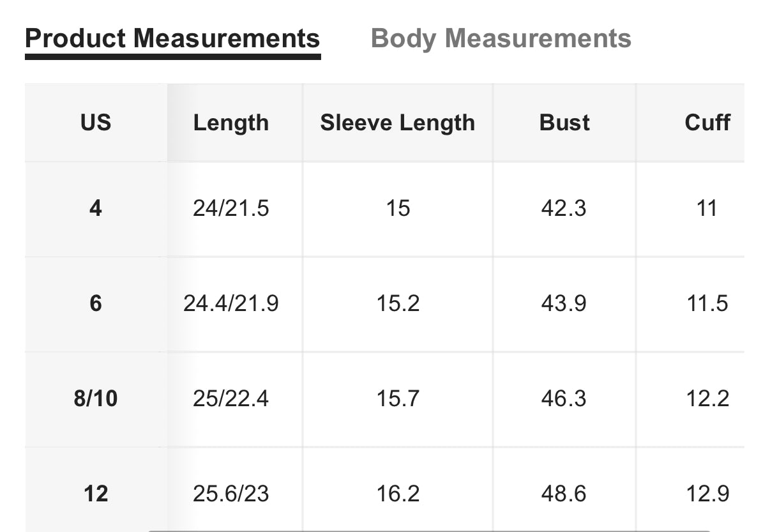Image resolution: width=770 pixels, height=532 pixels.
Task: Switch to the Body Measurements tab
Action: [x=501, y=38]
